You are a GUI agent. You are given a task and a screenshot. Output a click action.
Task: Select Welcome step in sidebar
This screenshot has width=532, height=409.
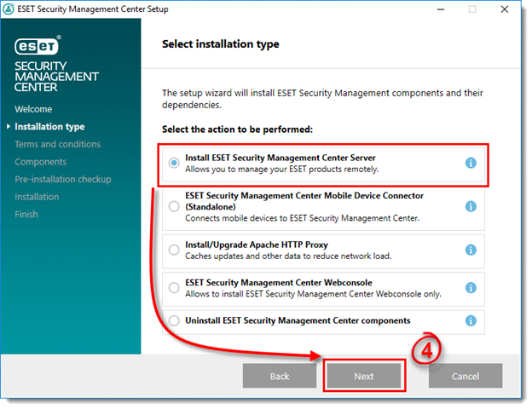(x=33, y=109)
